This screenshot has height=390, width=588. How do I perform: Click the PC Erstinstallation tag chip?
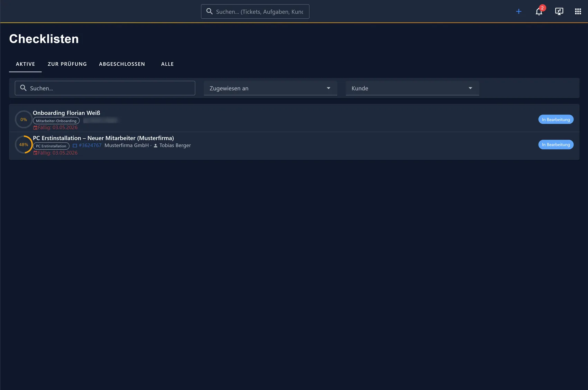51,146
